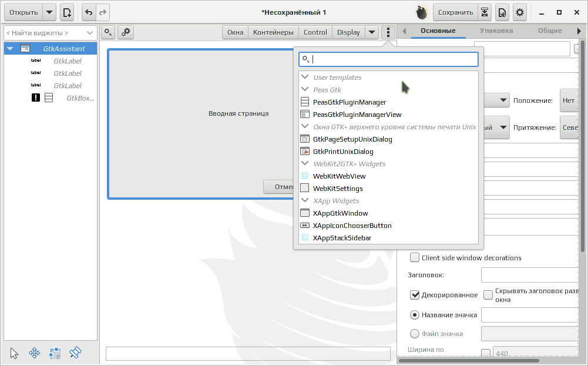Open the Найти виджеты combo box
This screenshot has width=588, height=366.
tap(51, 33)
